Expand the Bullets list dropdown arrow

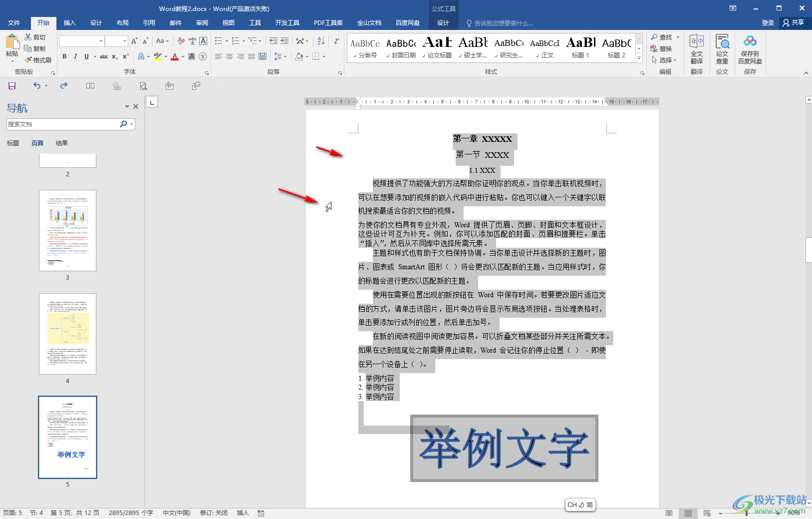pyautogui.click(x=227, y=41)
